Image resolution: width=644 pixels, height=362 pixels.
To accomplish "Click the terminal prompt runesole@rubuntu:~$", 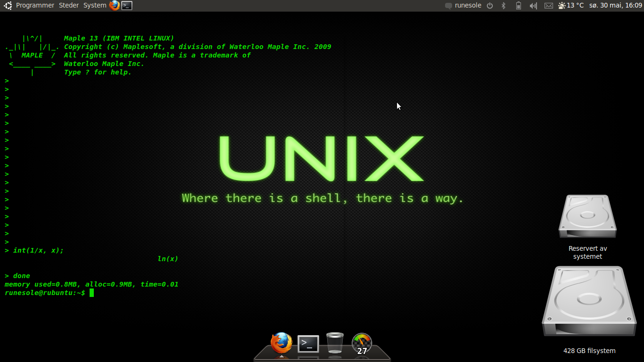I will 45,293.
